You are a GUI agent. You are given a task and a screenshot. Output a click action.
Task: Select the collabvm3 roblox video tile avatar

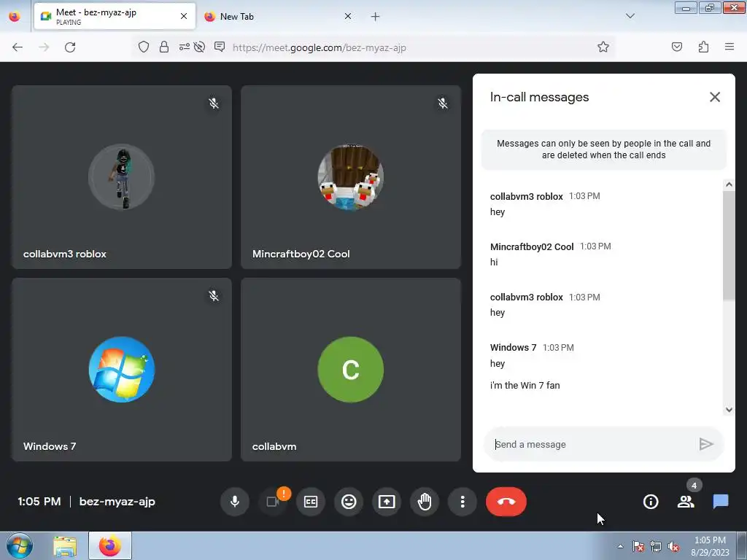point(122,176)
